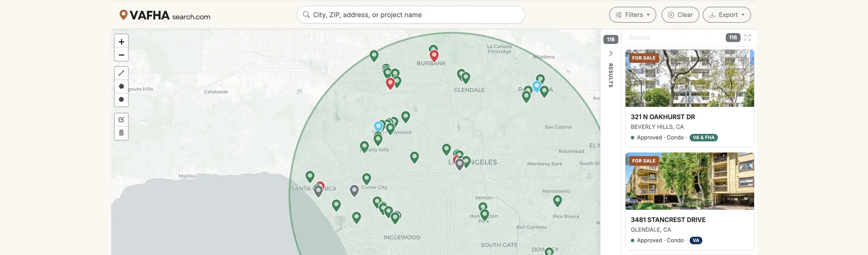Viewport: 868px width, 255px height.
Task: Click the 116 count badge on collapsed tab
Action: coord(611,39)
